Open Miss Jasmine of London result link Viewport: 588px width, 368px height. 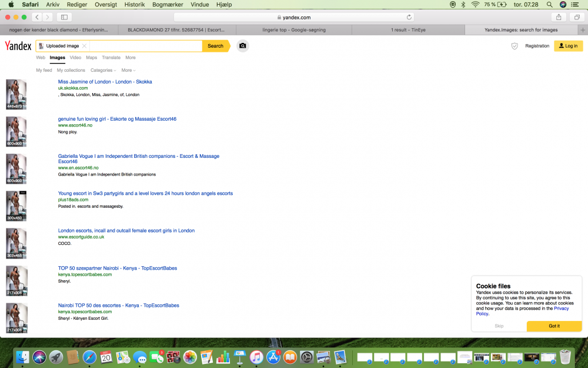[x=105, y=81]
